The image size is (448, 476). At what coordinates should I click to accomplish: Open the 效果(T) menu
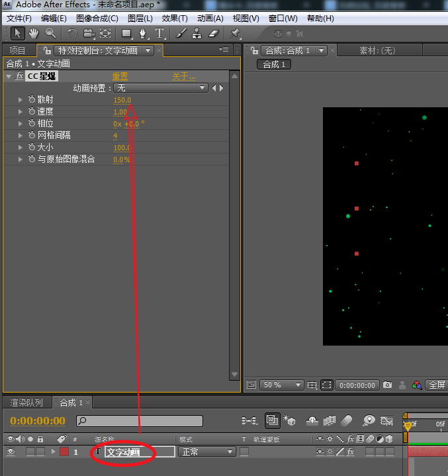[175, 18]
